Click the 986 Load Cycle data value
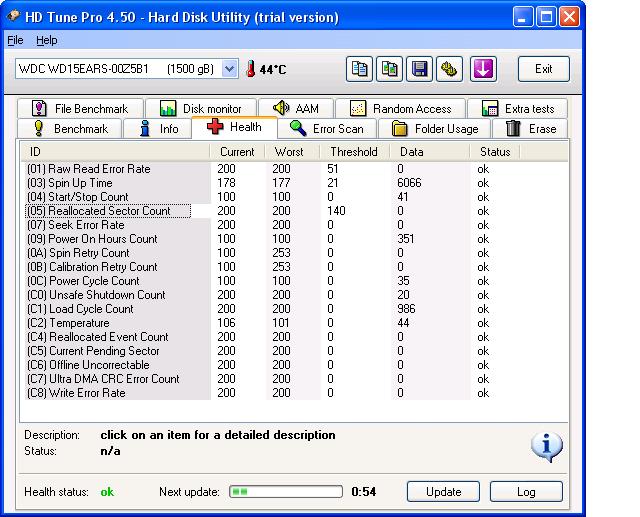This screenshot has height=517, width=640. (406, 309)
